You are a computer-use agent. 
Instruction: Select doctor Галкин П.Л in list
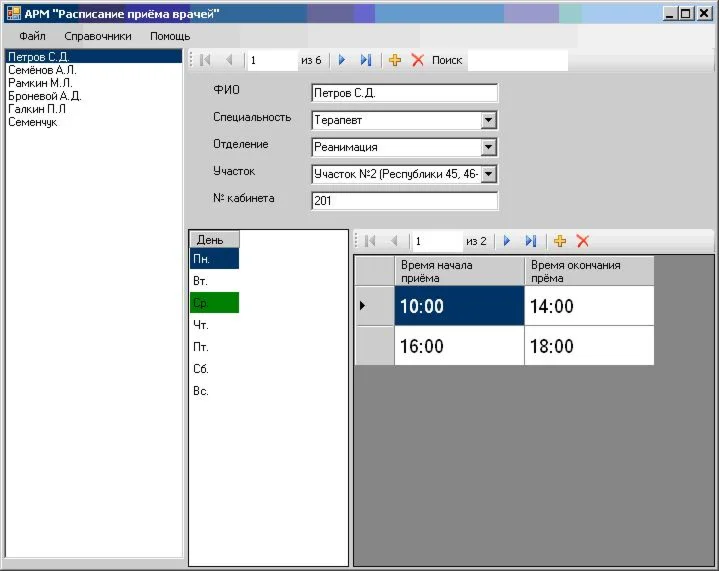[x=94, y=109]
